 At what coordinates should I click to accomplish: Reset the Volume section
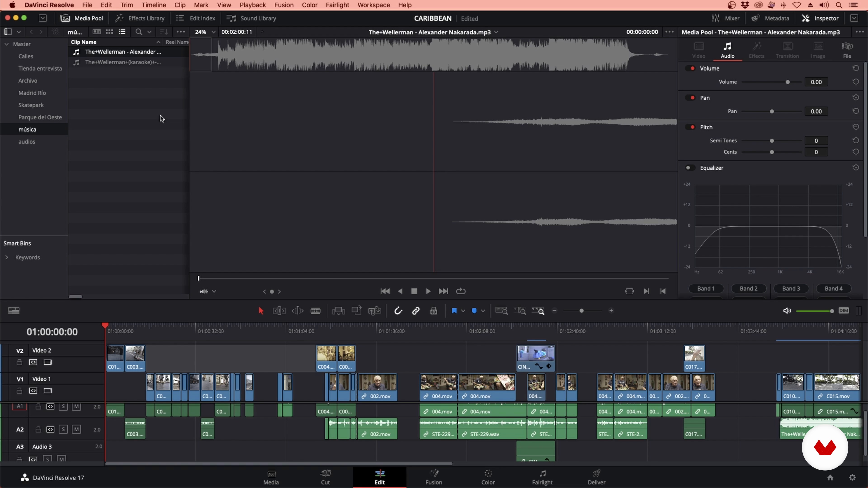[856, 68]
